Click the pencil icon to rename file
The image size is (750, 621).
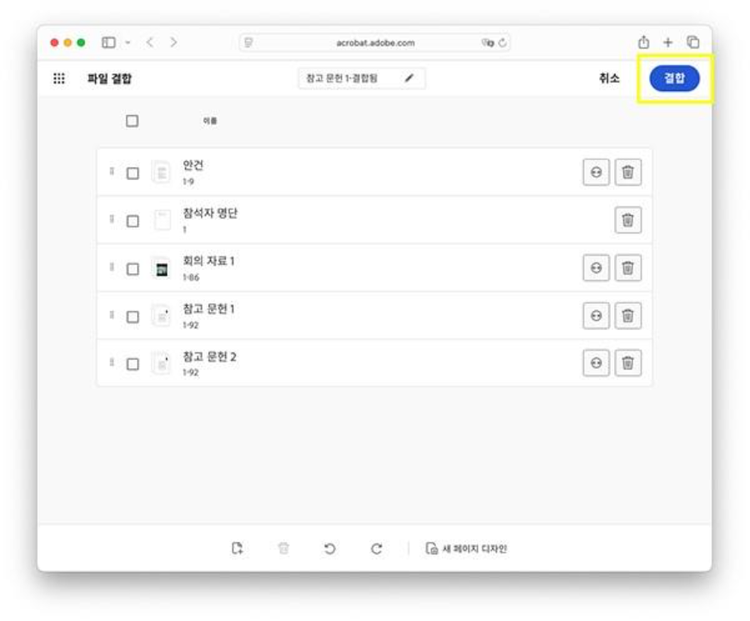pyautogui.click(x=409, y=78)
